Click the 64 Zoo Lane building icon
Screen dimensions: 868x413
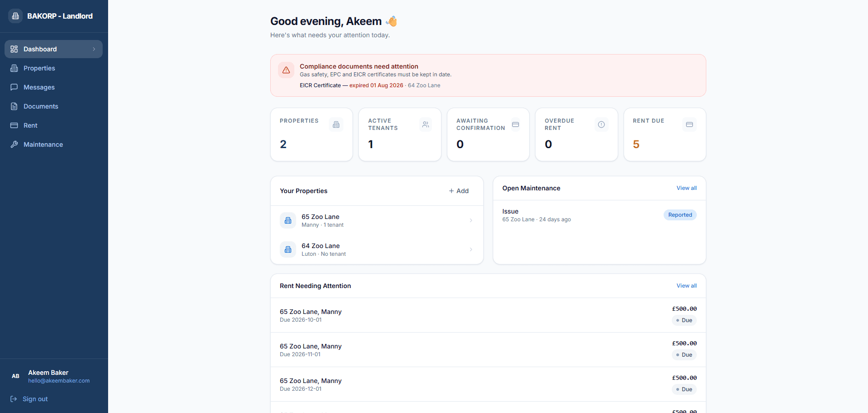tap(288, 249)
